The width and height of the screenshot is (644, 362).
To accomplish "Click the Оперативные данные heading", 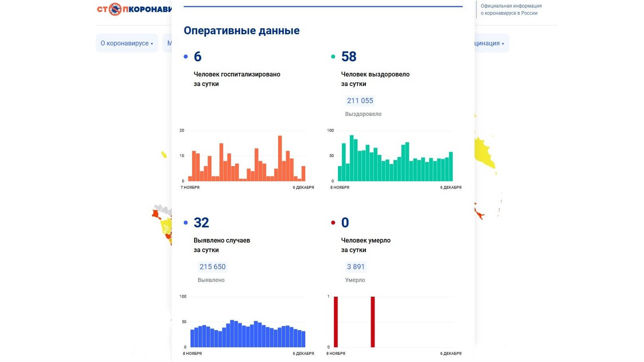I will coord(241,31).
